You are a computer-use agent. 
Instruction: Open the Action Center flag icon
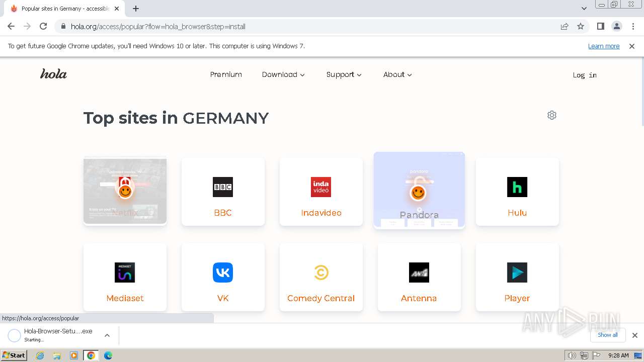click(x=595, y=355)
